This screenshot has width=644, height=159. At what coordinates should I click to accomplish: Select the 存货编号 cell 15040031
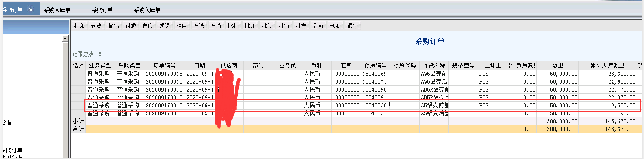[x=375, y=113]
